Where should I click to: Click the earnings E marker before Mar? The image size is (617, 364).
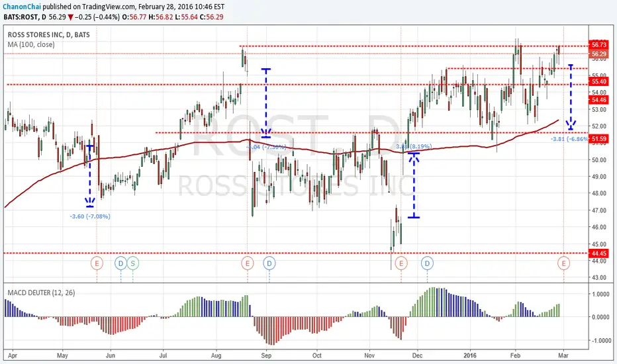(564, 263)
